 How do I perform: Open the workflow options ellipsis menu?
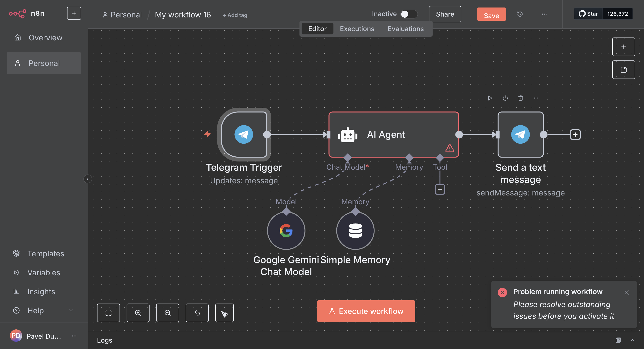pos(544,14)
